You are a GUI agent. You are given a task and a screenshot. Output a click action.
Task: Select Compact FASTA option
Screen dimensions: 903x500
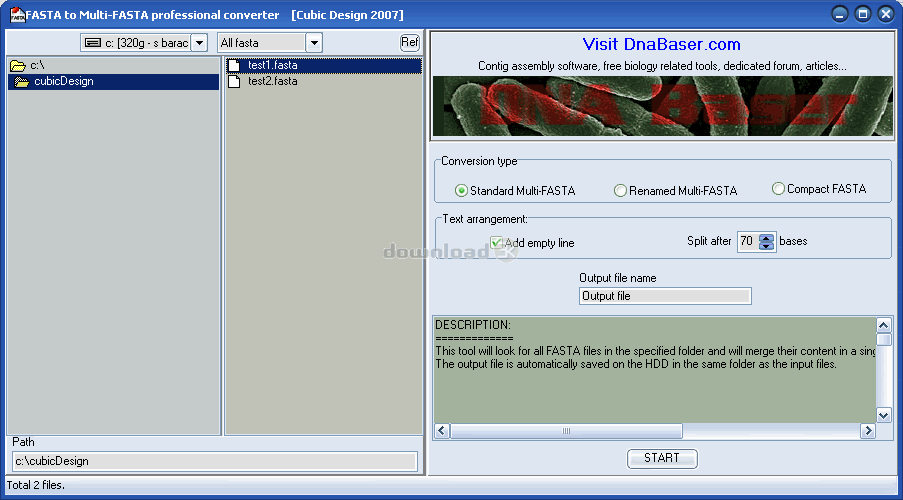pos(778,189)
